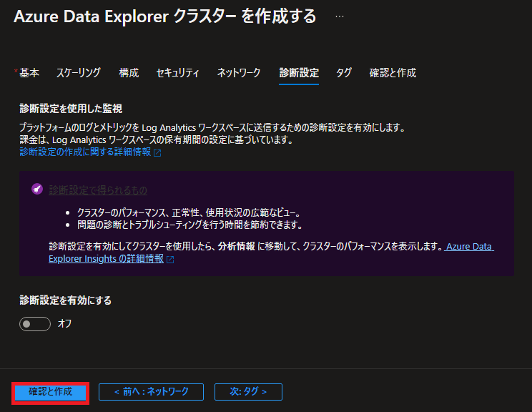Open the 確認と作成 tab at top
Image resolution: width=532 pixels, height=412 pixels.
pos(393,73)
